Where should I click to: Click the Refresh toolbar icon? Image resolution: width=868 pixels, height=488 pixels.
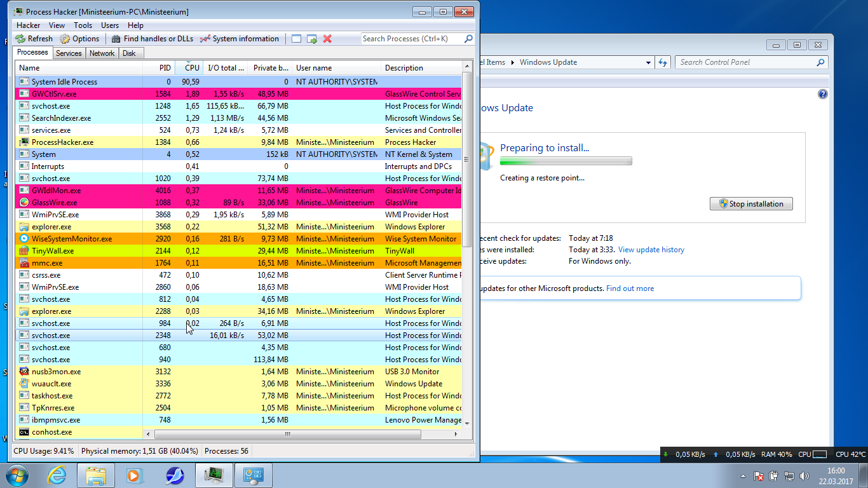(21, 39)
